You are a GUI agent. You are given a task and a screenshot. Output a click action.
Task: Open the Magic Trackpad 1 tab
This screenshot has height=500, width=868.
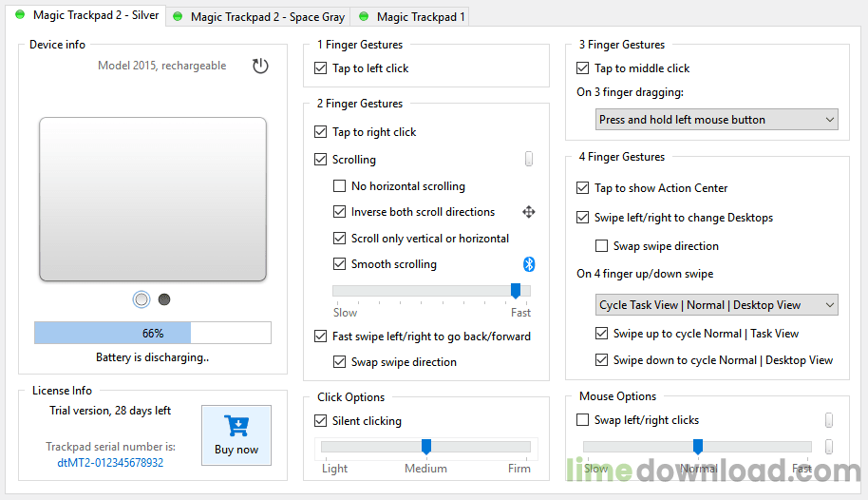(413, 16)
